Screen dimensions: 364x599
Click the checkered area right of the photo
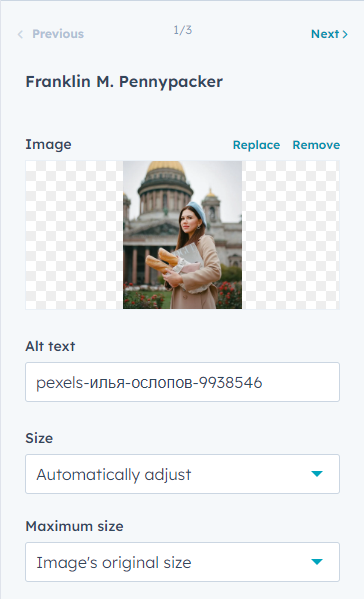(291, 235)
